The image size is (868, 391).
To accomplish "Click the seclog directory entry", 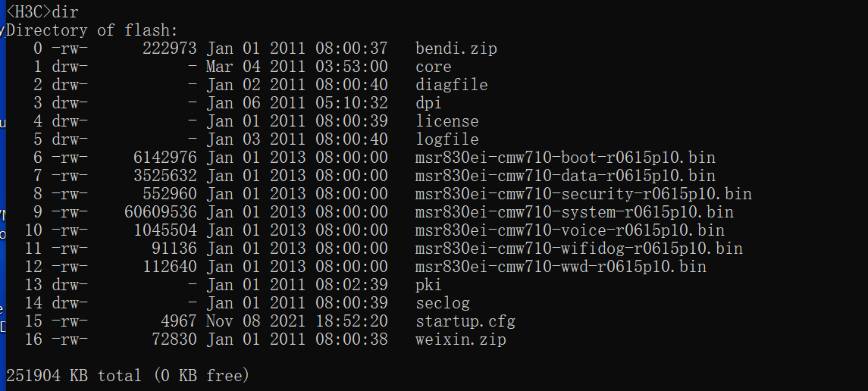I will coord(443,304).
